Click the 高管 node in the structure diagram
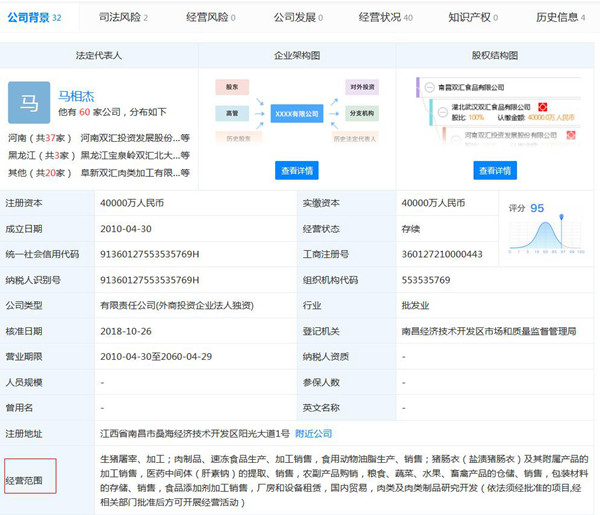The height and width of the screenshot is (515, 600). [x=231, y=114]
